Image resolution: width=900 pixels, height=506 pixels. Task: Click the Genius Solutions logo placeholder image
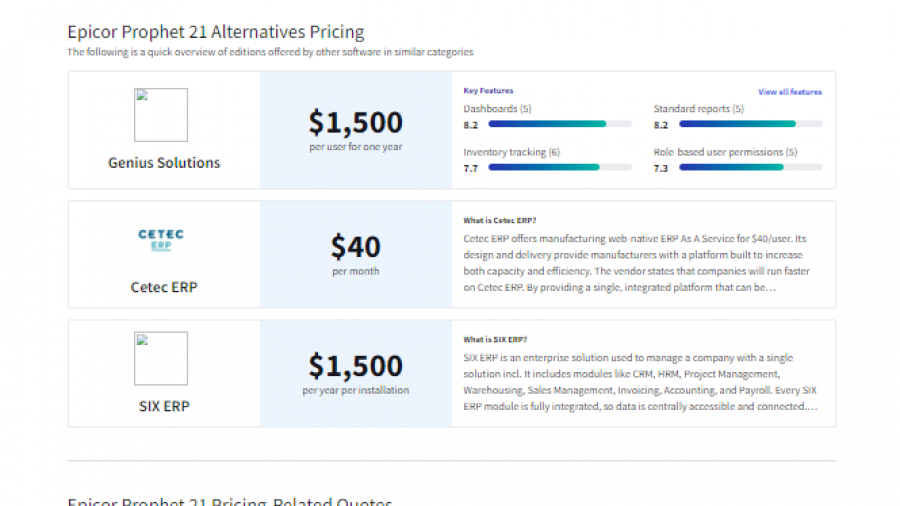click(161, 115)
